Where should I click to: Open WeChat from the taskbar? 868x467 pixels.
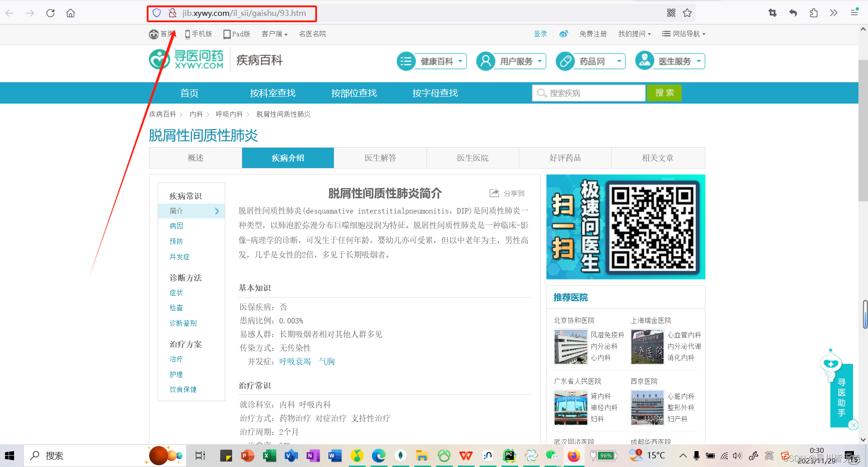(x=552, y=456)
